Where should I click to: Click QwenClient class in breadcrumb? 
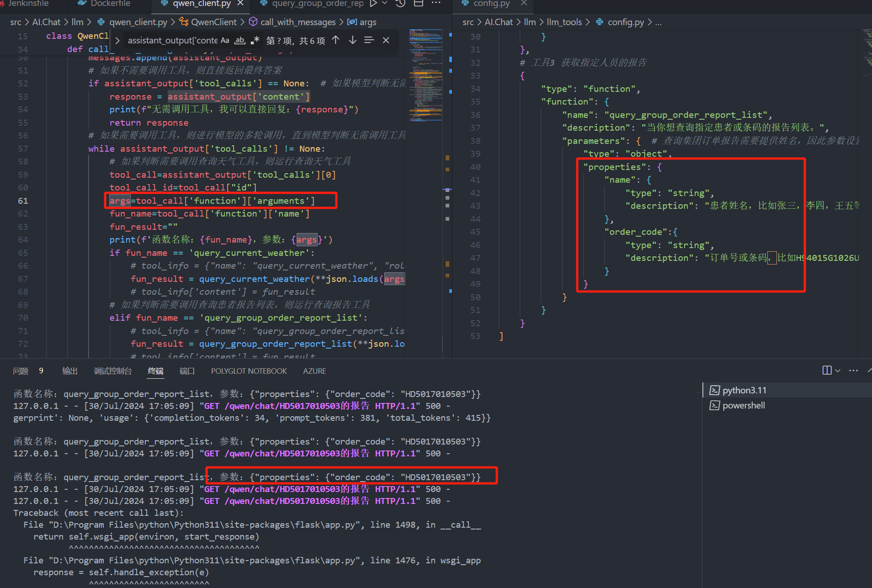[208, 22]
